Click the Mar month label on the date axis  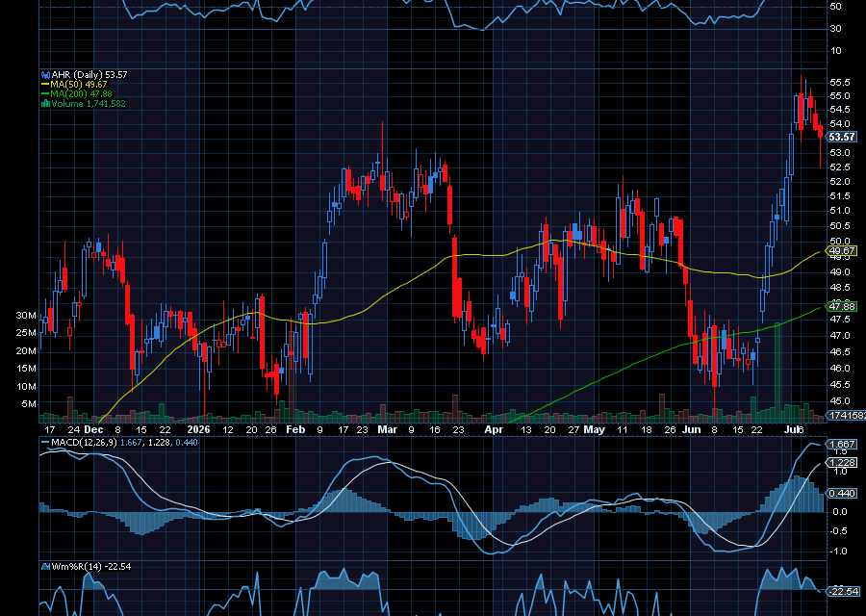(387, 429)
